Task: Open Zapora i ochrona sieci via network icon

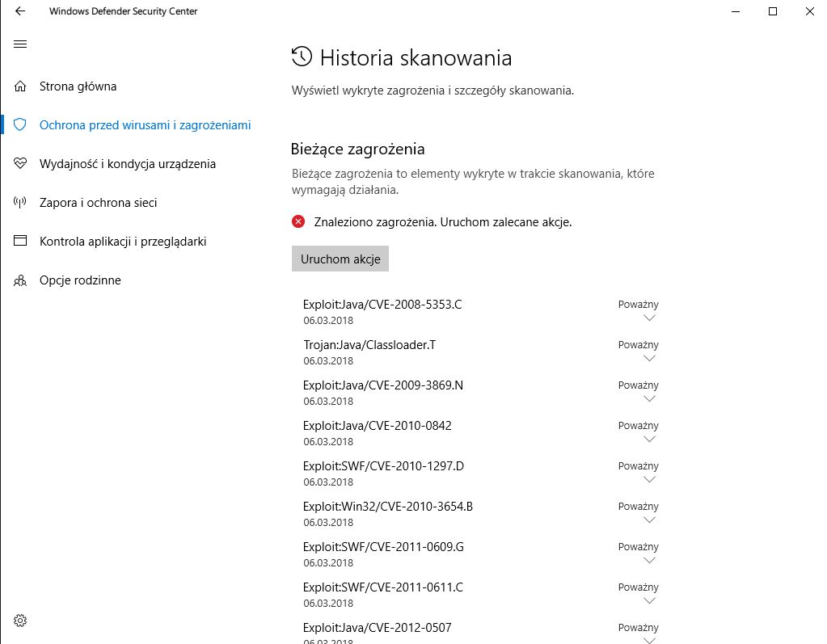Action: pos(19,202)
